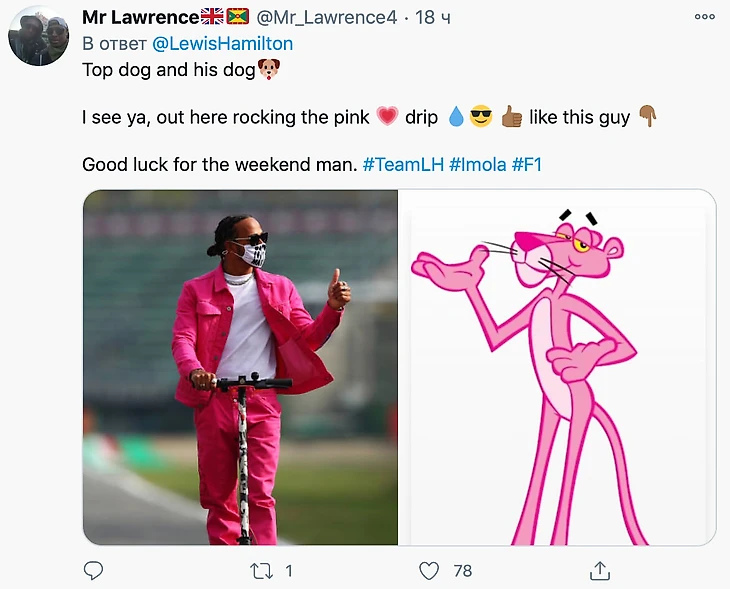Click the reply speech bubble icon

coord(93,570)
